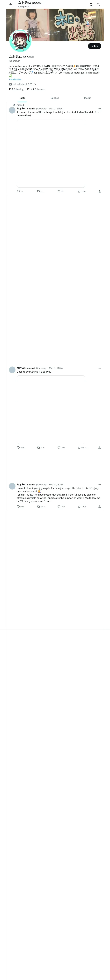Click the Translate bio link
Viewport: 110px width, 980px height.
click(x=15, y=80)
